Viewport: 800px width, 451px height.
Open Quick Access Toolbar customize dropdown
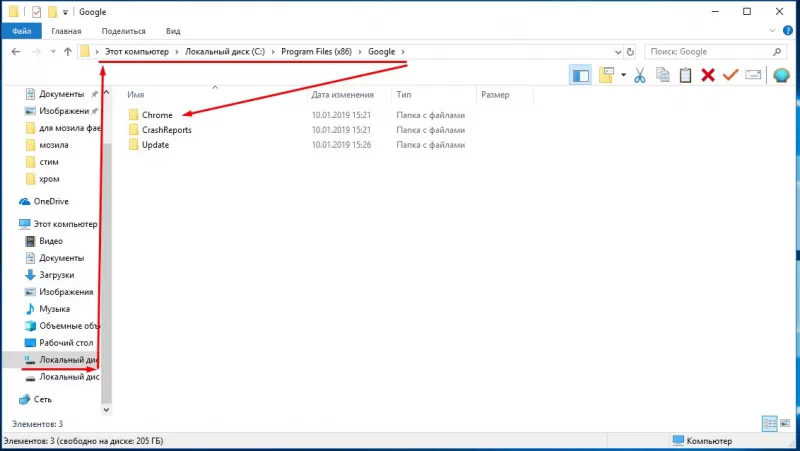point(65,12)
